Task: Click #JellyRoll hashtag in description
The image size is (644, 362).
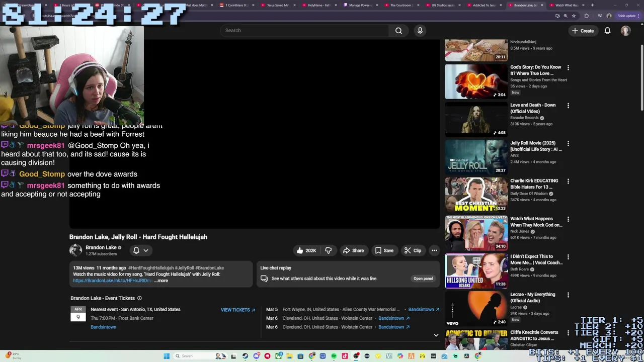Action: coord(184,268)
